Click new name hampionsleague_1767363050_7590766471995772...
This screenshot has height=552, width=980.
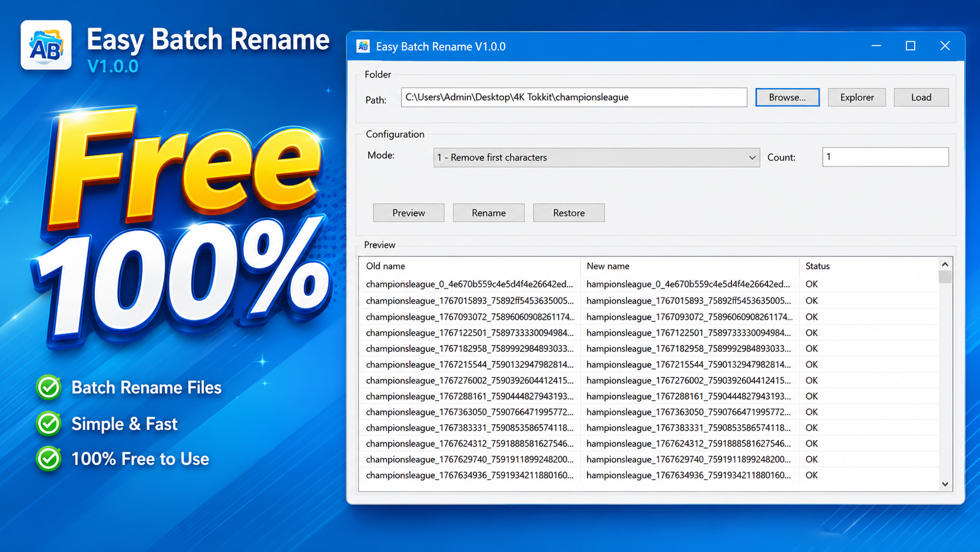pos(689,412)
